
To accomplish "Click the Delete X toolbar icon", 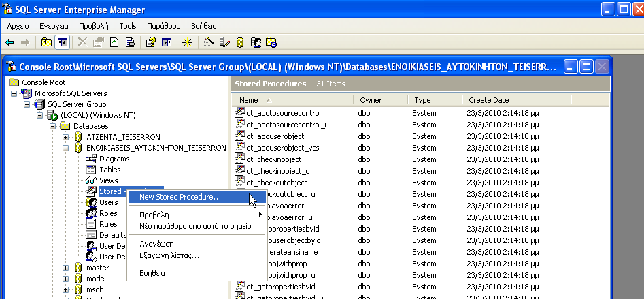I will [x=82, y=42].
